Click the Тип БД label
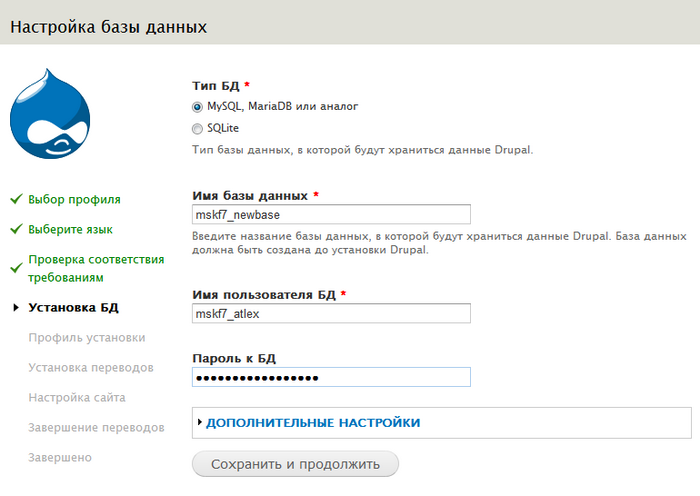Viewport: 700px width, 496px height. point(216,85)
